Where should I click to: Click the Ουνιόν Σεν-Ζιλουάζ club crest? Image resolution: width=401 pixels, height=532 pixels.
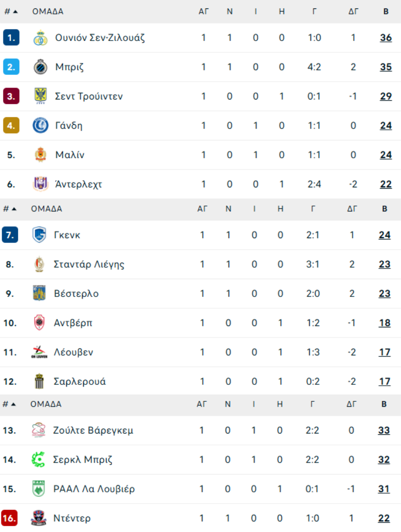tap(41, 38)
